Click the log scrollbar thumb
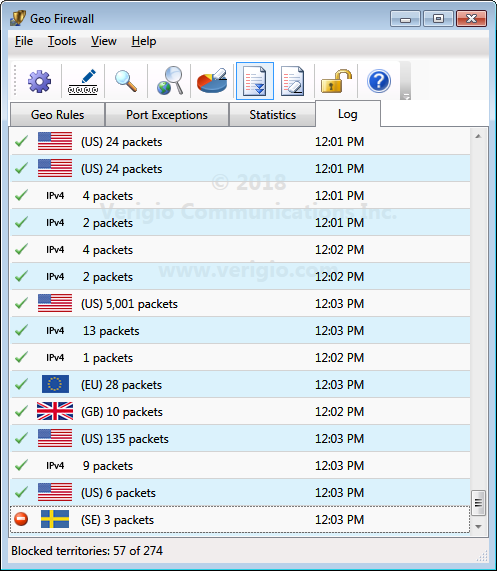This screenshot has width=497, height=571. [x=478, y=503]
